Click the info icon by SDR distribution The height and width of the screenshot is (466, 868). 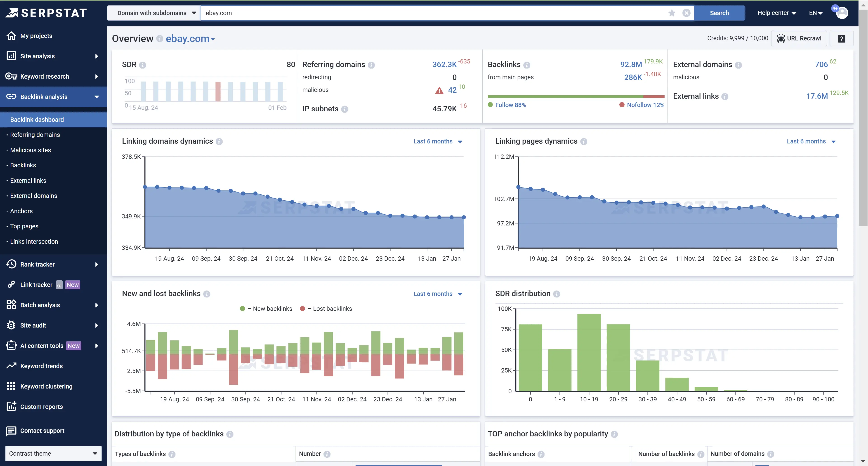557,294
